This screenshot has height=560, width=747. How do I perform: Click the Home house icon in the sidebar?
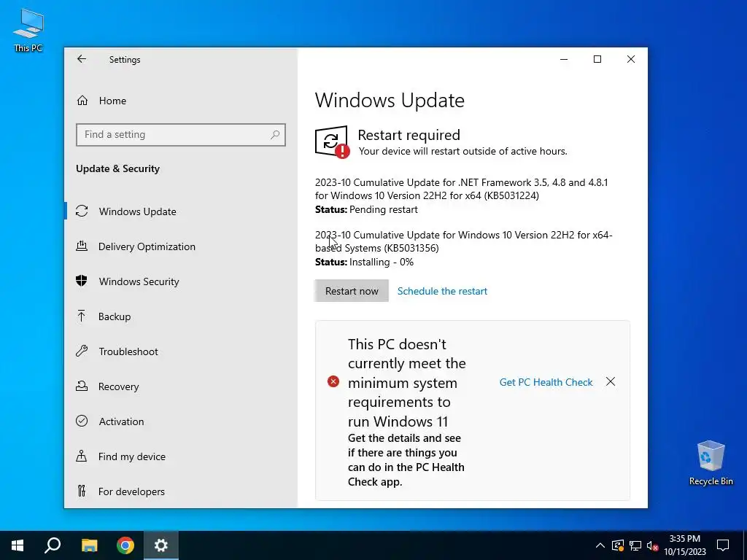click(x=82, y=101)
